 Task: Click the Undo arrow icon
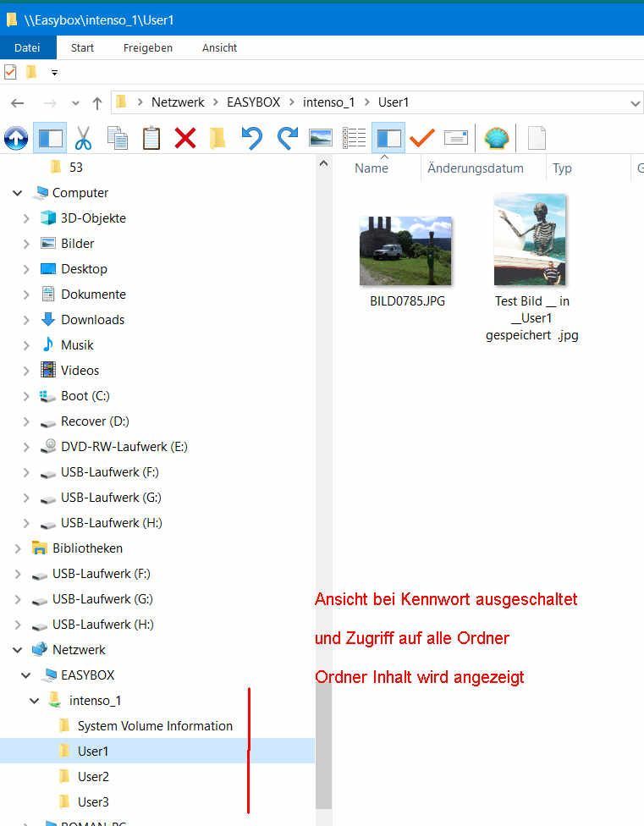pyautogui.click(x=251, y=138)
